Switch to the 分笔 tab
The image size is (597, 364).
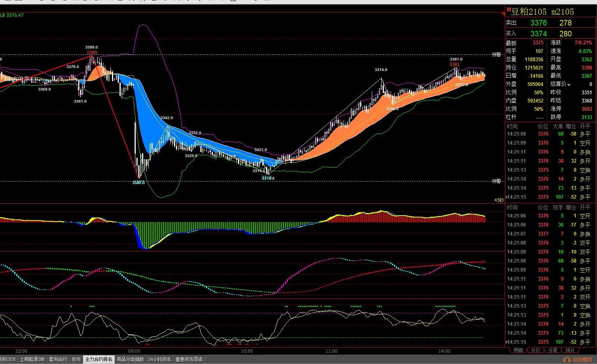[x=553, y=350]
